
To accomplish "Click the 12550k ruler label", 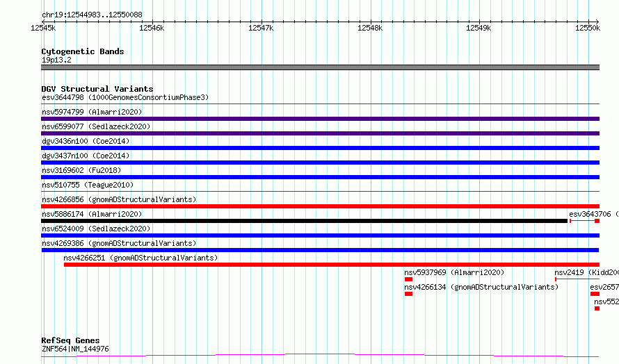I will [x=588, y=28].
